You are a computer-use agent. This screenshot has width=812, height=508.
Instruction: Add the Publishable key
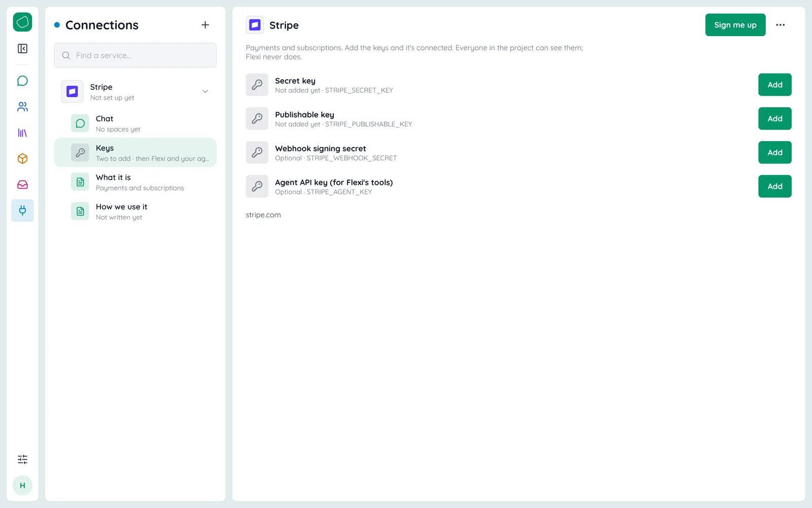click(775, 118)
